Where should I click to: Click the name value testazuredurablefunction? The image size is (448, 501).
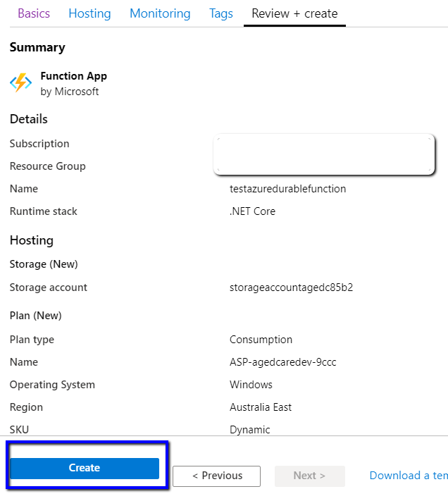[x=287, y=189]
